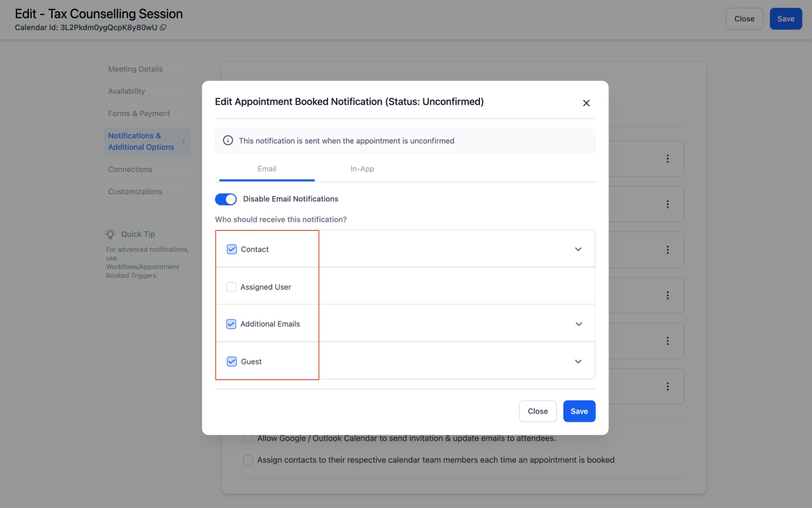Image resolution: width=812 pixels, height=508 pixels.
Task: Expand the Guest row chevron
Action: coord(578,362)
